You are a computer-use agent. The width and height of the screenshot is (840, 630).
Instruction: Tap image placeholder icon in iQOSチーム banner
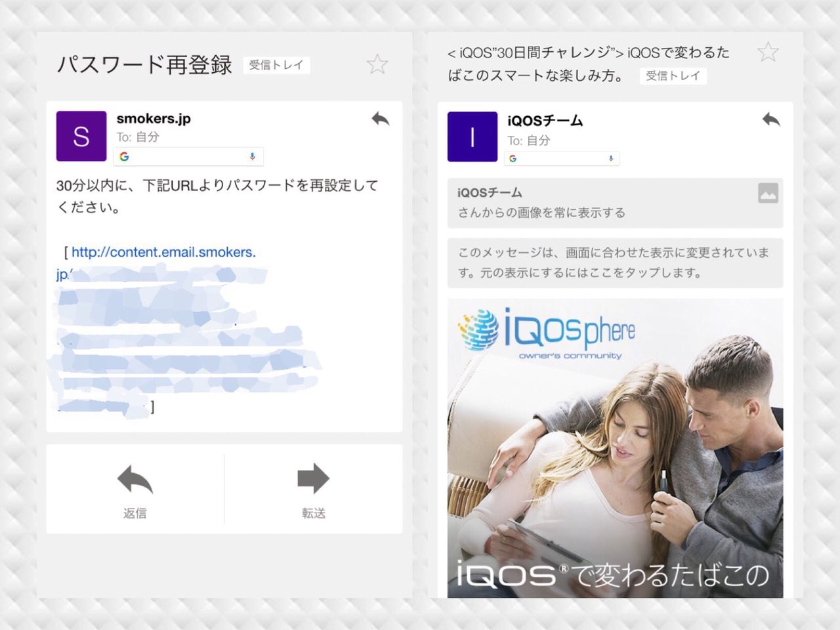[x=768, y=193]
